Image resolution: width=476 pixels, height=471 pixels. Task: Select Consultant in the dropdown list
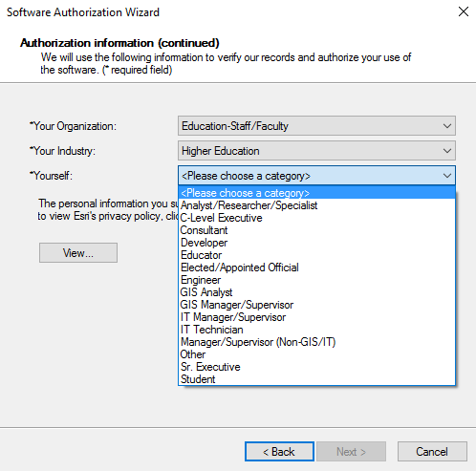[x=316, y=230]
